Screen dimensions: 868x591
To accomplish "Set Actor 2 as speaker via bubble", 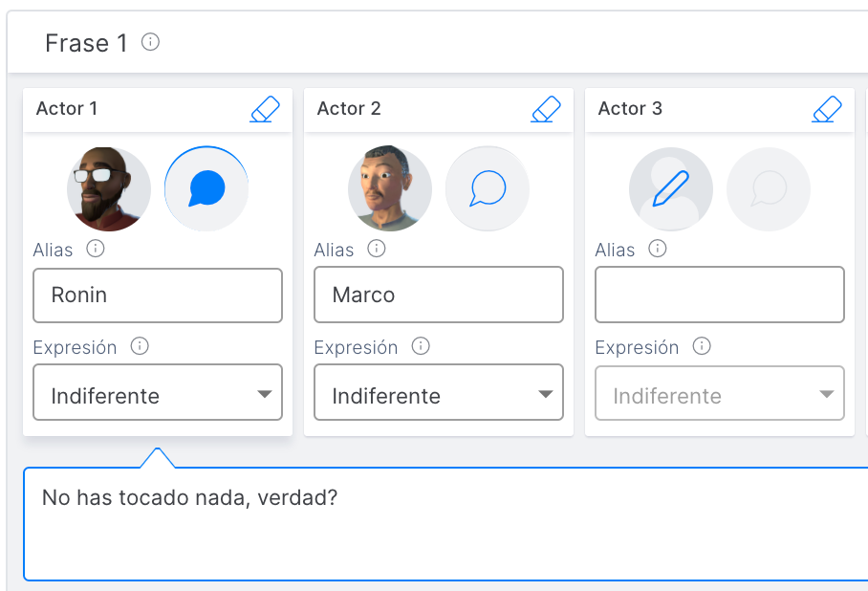I will [488, 189].
